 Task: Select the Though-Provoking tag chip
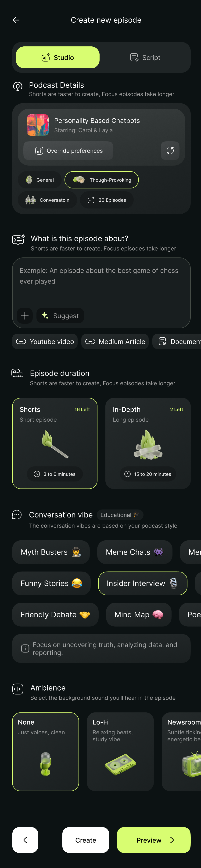(x=102, y=180)
